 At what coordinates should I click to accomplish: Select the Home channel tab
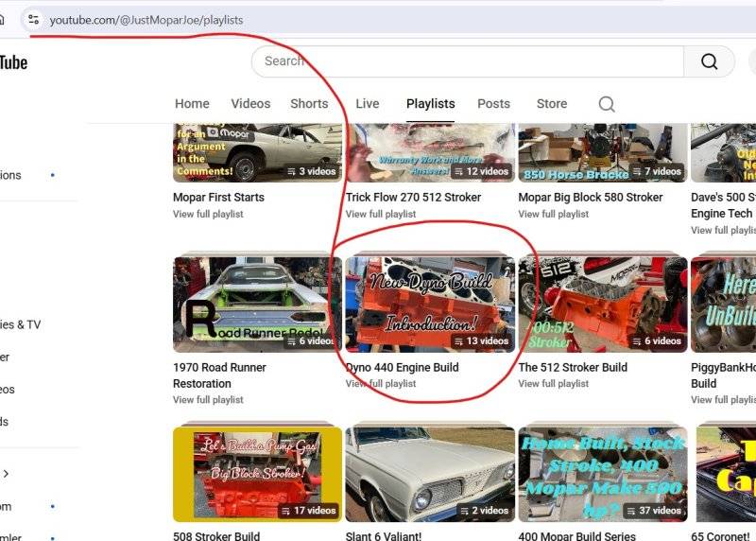click(x=192, y=104)
